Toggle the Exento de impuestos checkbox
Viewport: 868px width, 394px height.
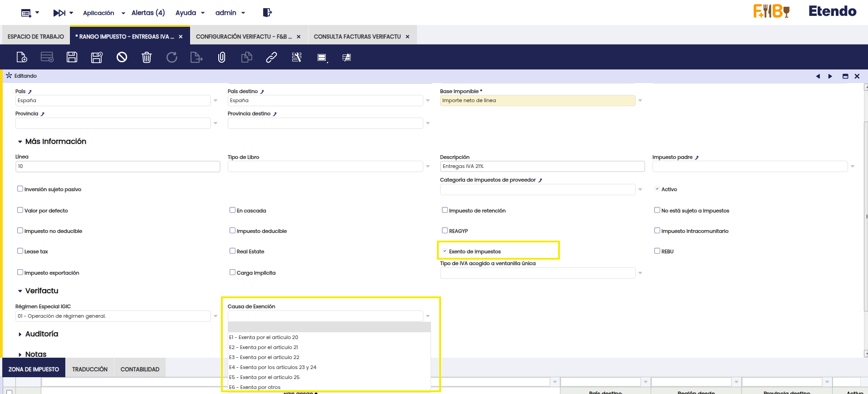pos(445,251)
